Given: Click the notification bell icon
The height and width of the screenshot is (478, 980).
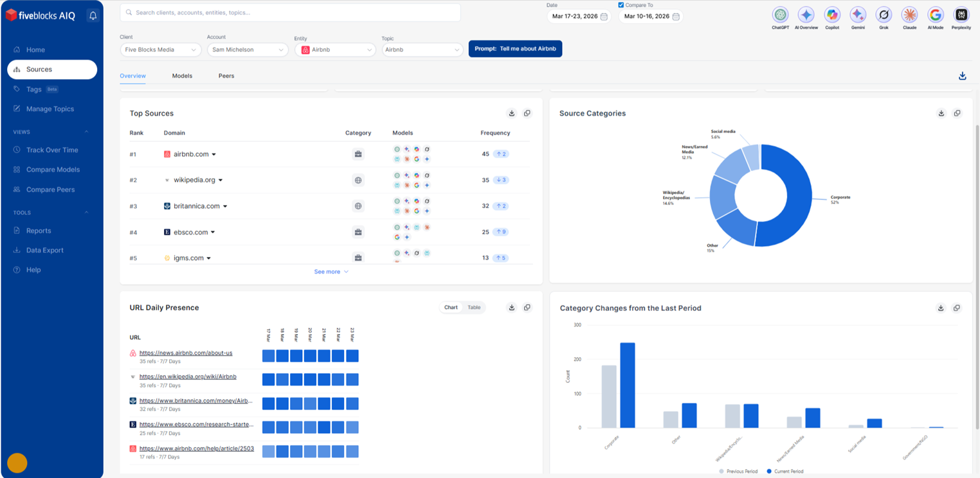Looking at the screenshot, I should coord(93,16).
